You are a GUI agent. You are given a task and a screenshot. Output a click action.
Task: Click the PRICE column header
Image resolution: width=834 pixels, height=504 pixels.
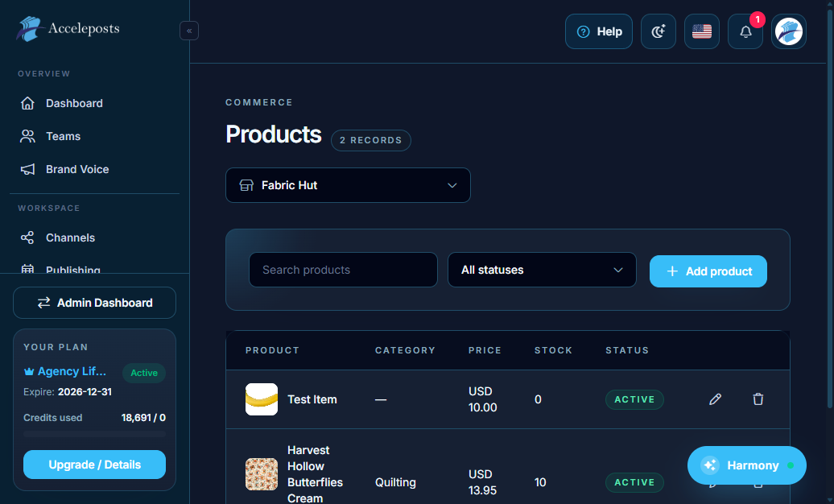(485, 350)
